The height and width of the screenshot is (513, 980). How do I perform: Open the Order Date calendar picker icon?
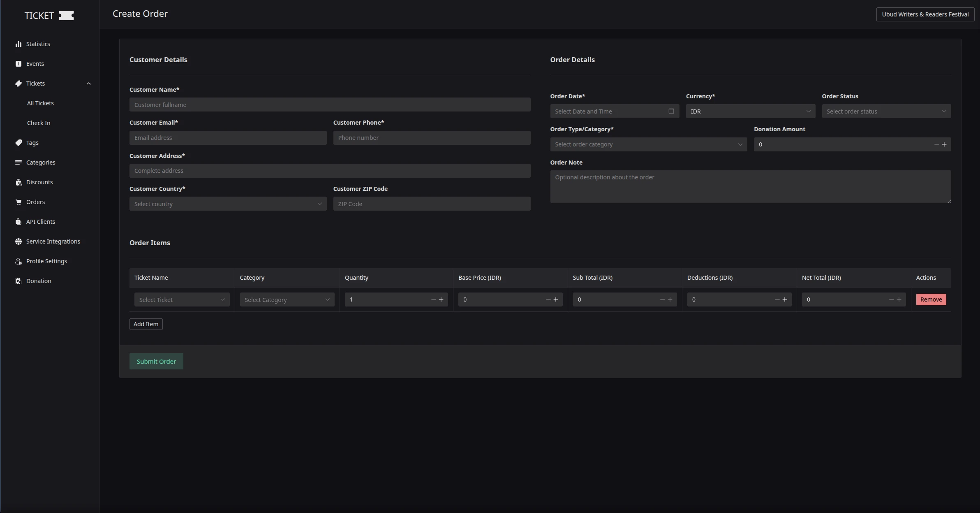(671, 111)
